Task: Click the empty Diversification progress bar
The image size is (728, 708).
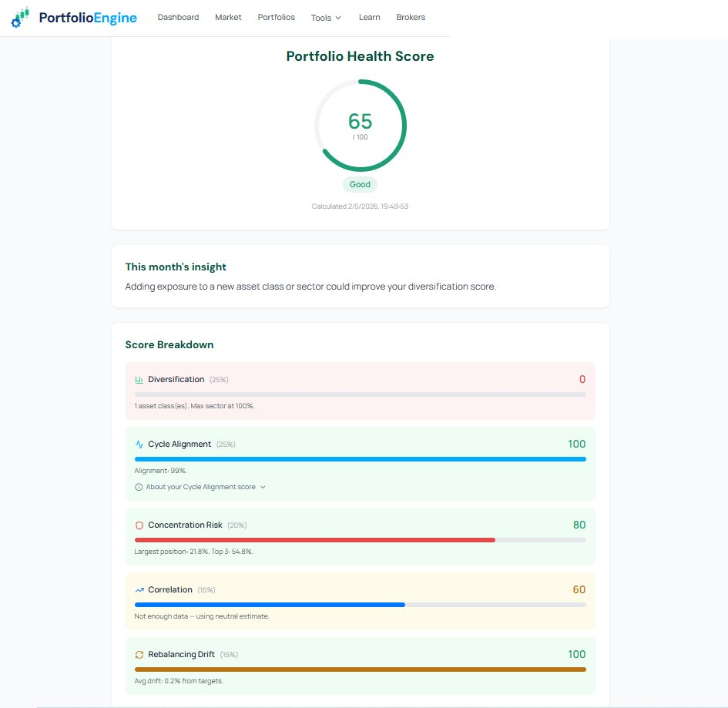Action: click(x=361, y=394)
